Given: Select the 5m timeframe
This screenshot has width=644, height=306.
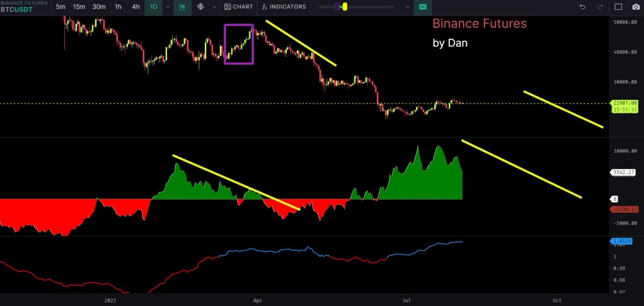Looking at the screenshot, I should coord(60,7).
